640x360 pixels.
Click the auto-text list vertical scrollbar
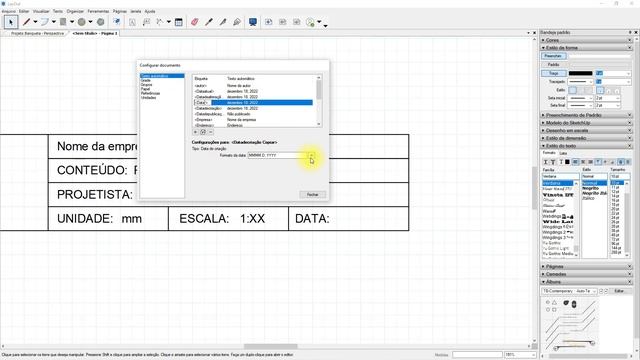click(x=319, y=101)
